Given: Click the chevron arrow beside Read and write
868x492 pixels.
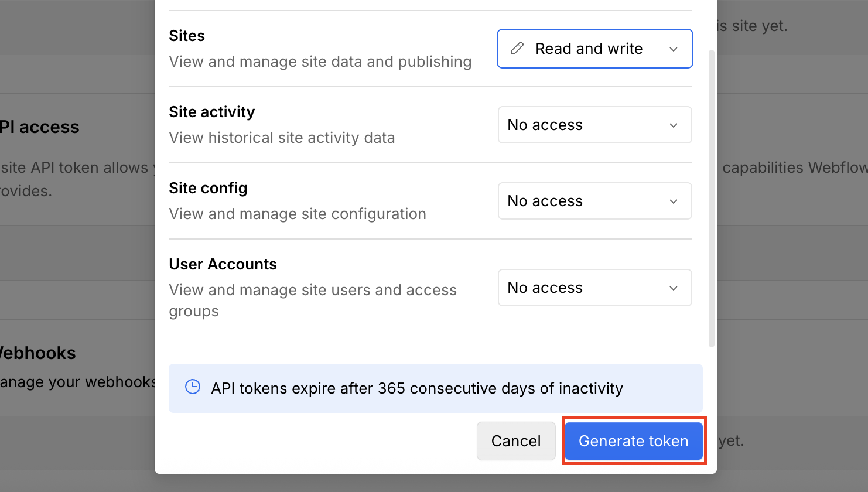Looking at the screenshot, I should point(674,49).
